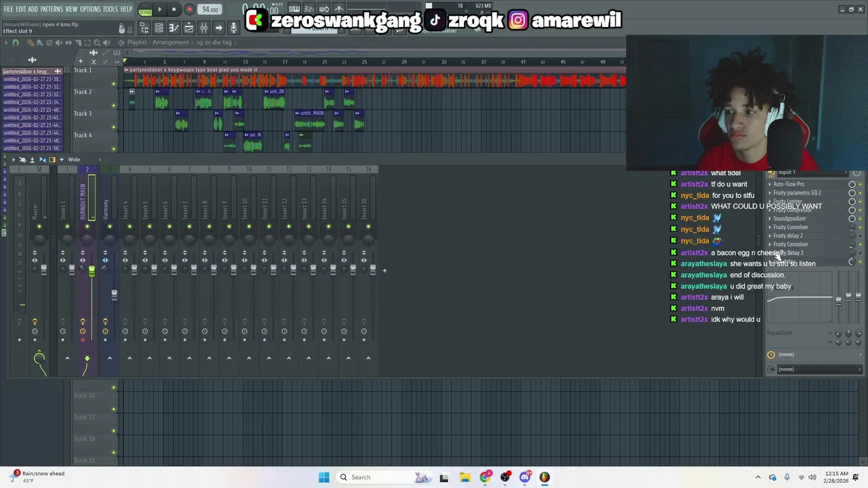868x488 pixels.
Task: Toggle Fruity parametric EQ 2 effect on/off
Action: pyautogui.click(x=861, y=193)
